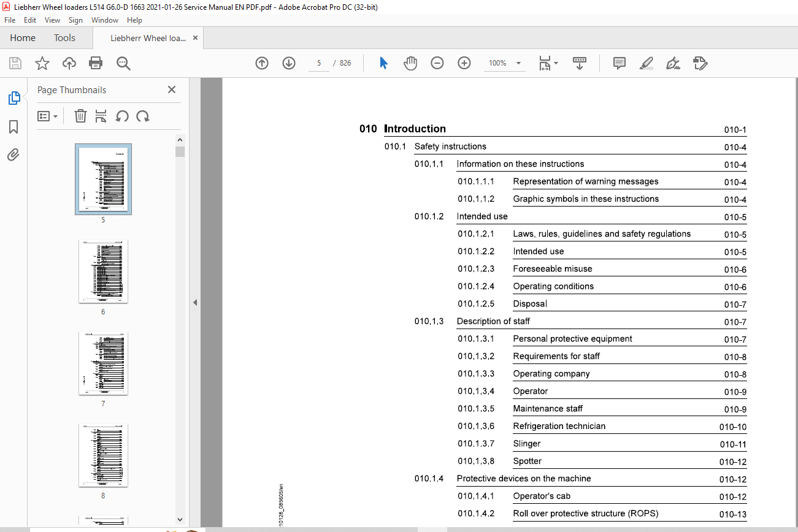Viewport: 798px width, 532px height.
Task: Close the Liebherr document tab
Action: pyautogui.click(x=196, y=38)
